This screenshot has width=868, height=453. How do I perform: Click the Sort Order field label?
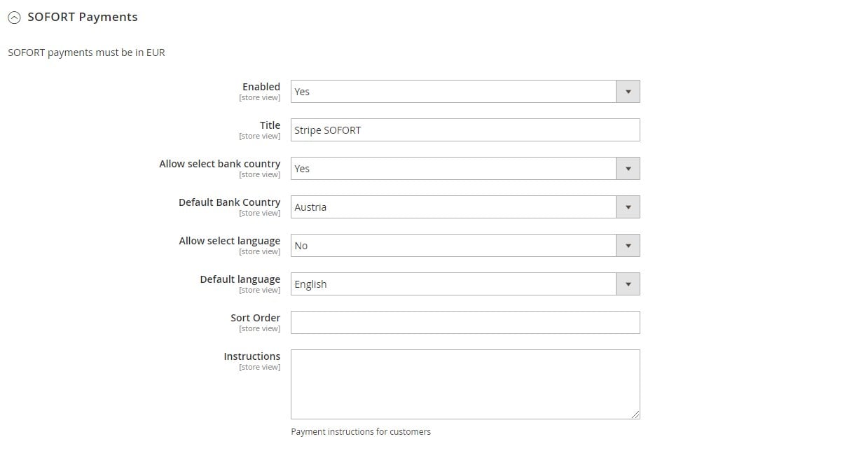point(256,318)
